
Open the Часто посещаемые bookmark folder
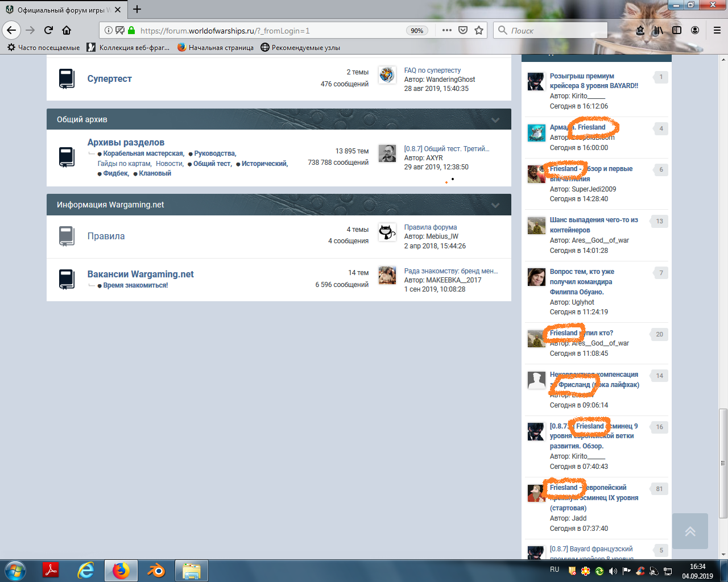click(x=44, y=48)
